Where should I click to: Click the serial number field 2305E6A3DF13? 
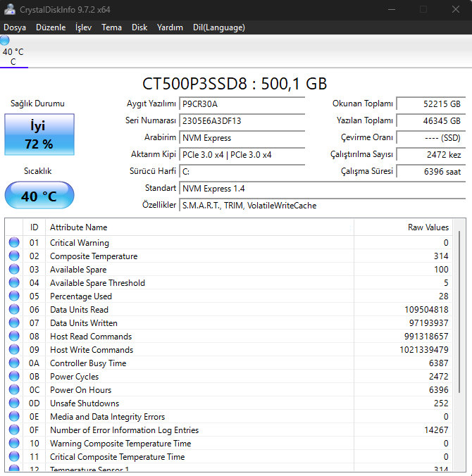click(242, 121)
